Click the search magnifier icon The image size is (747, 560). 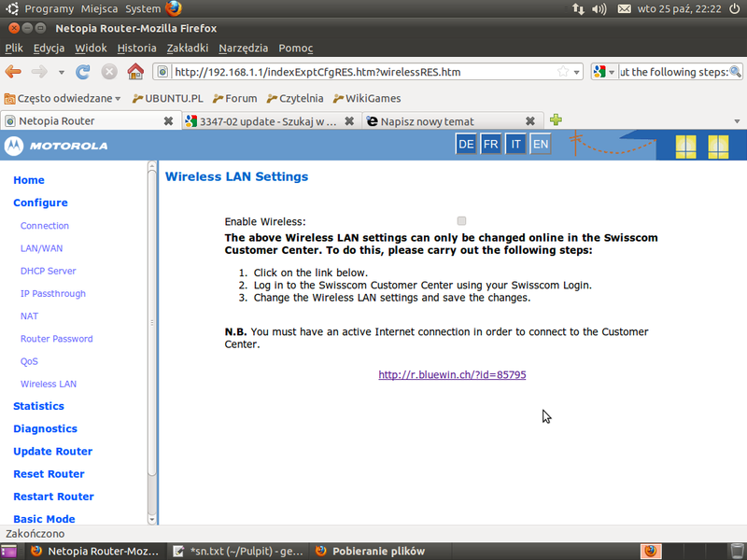click(735, 72)
